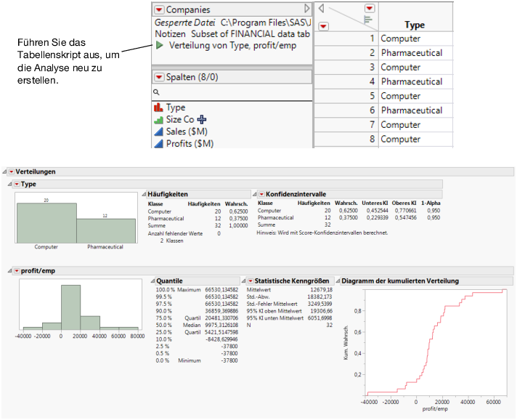Open the Spalten (8/0) red triangle menu
Viewport: 517px width, 420px height.
[159, 77]
